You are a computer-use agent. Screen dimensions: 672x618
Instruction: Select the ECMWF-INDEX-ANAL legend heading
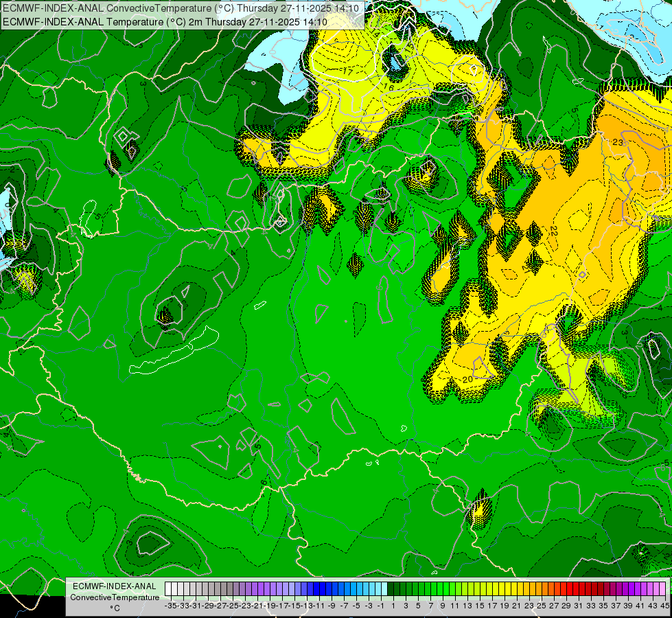(x=115, y=586)
